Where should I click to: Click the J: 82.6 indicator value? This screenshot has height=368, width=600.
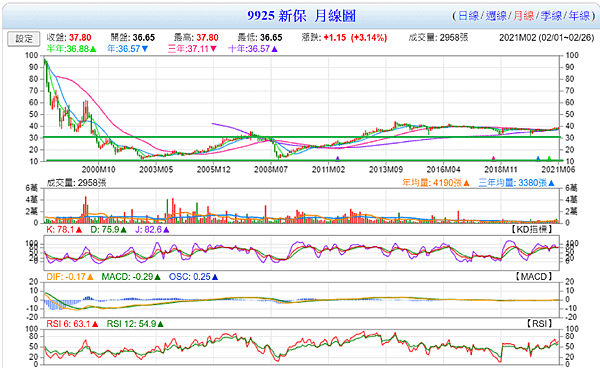point(152,230)
